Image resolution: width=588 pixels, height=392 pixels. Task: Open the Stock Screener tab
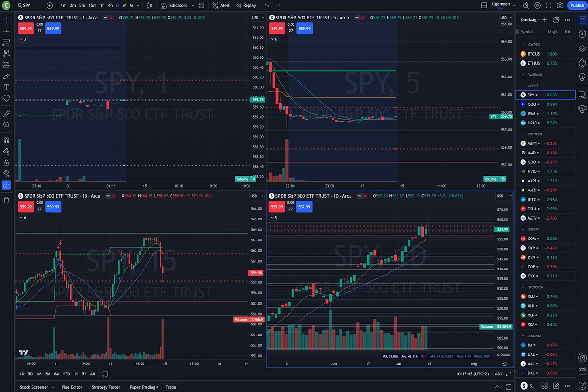coord(34,387)
